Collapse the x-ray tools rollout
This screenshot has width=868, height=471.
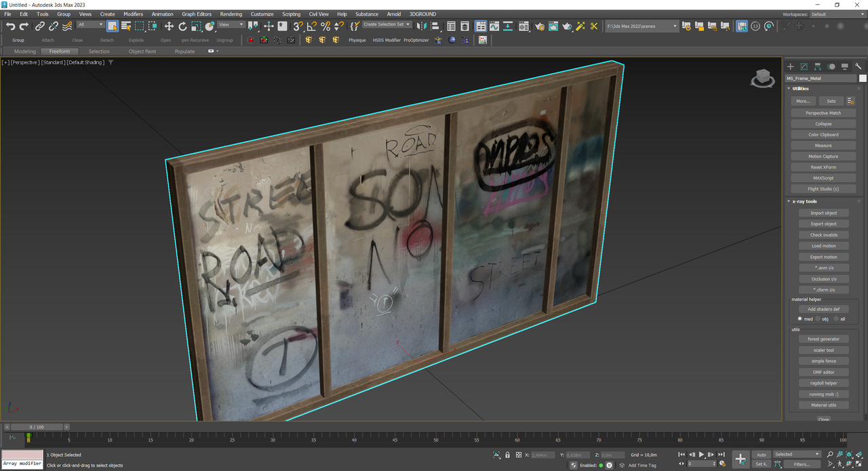pos(806,201)
